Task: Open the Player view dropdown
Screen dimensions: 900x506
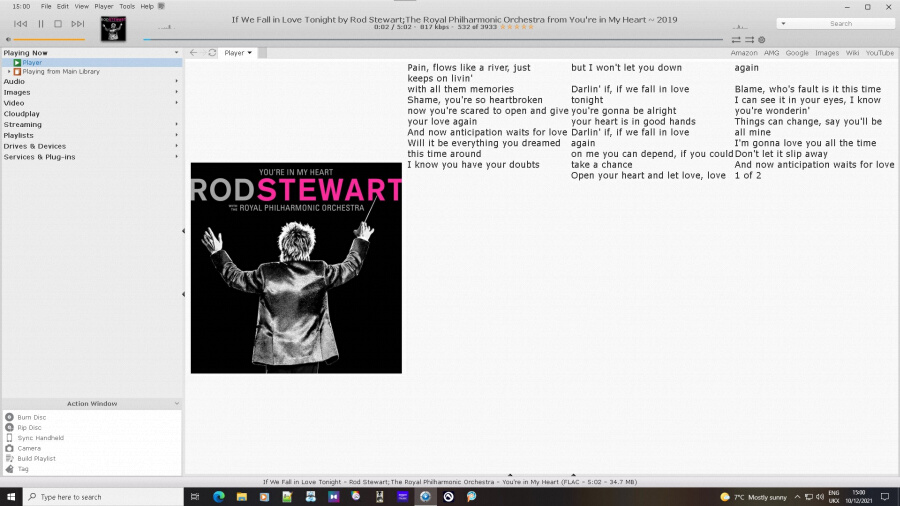Action: [x=238, y=53]
